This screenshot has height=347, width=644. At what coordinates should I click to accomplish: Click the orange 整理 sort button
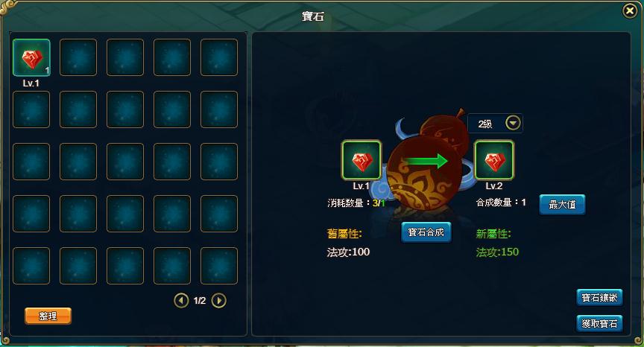pyautogui.click(x=48, y=316)
